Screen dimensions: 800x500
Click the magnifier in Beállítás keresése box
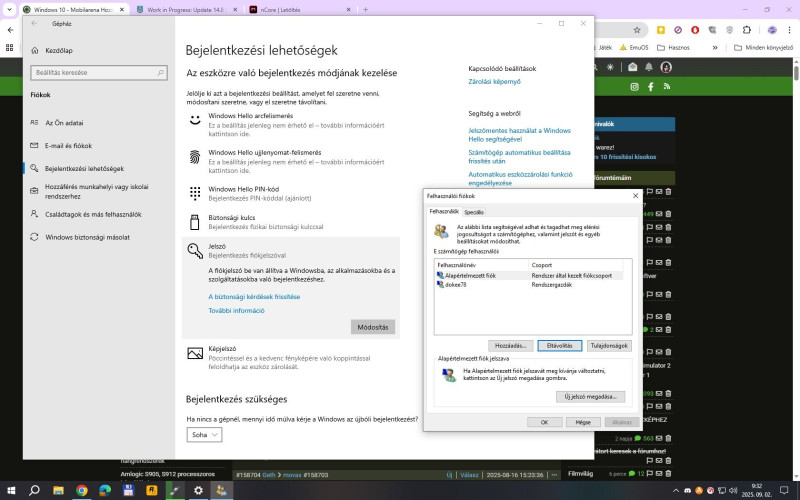click(161, 73)
